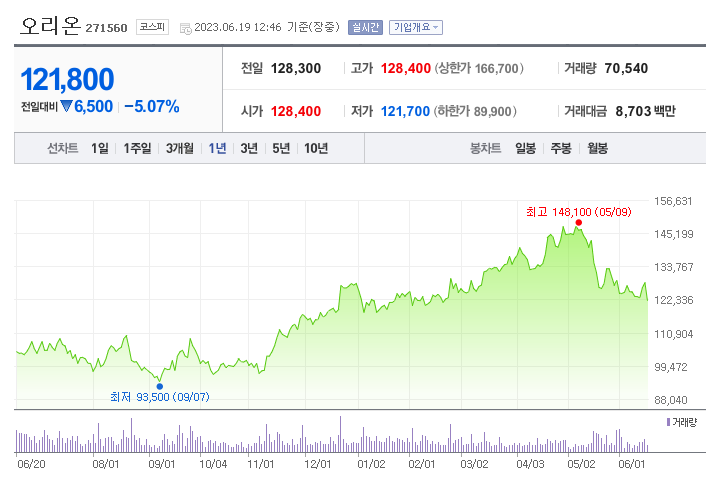Show the 10년 chart period

point(316,148)
